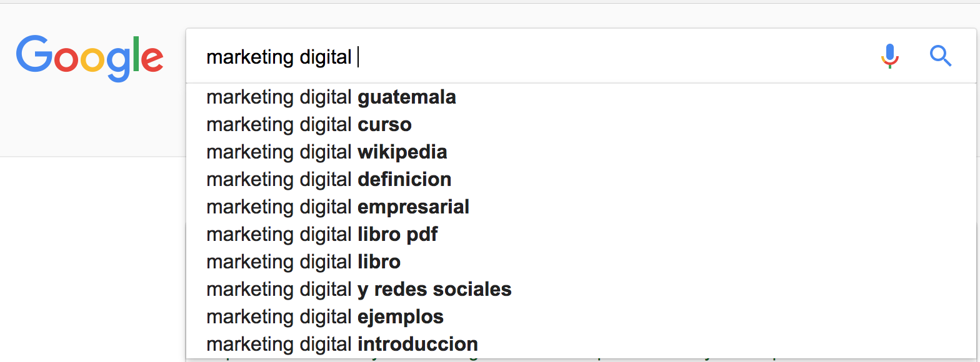Pick the 'marketing digital libro pdf' suggestion
Screen dimensions: 980x362
[581, 235]
